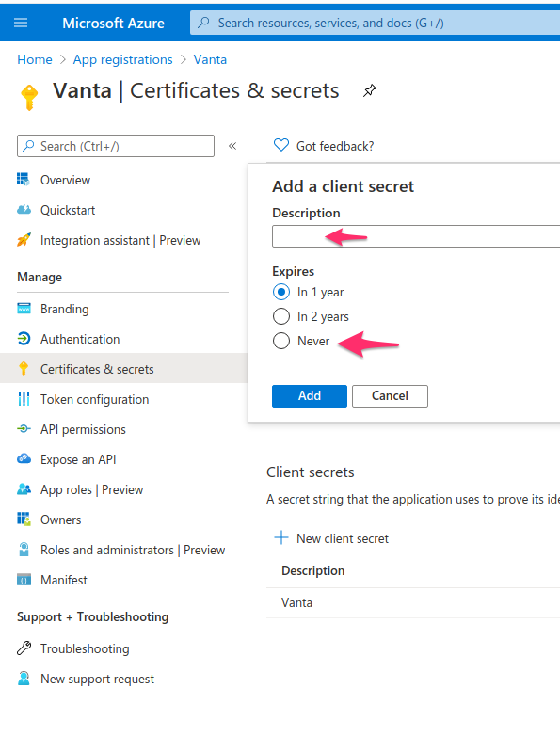Go to Home breadcrumb
This screenshot has width=560, height=752.
35,59
